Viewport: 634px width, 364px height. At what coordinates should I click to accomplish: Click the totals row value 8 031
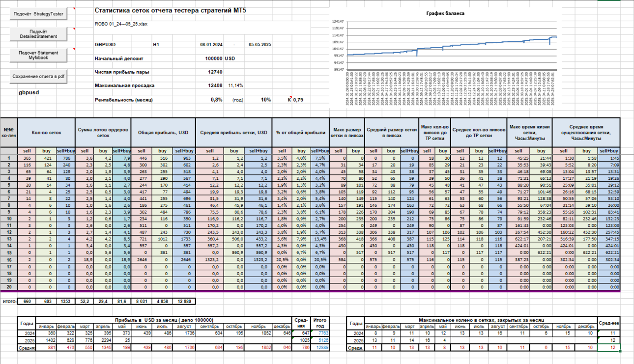click(142, 301)
